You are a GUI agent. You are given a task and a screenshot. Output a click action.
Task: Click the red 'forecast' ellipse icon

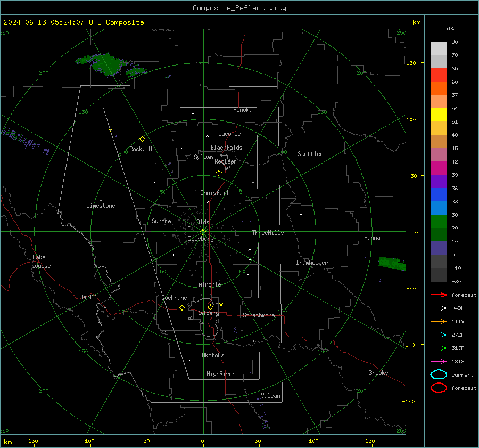[x=439, y=387]
